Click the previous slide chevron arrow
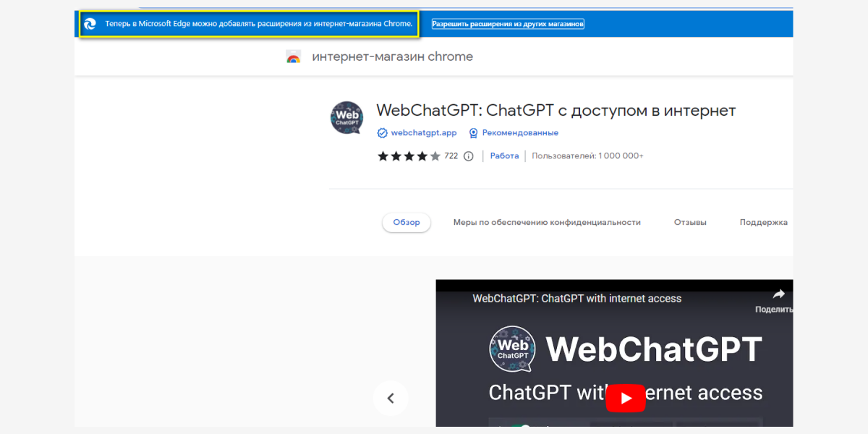 click(391, 398)
